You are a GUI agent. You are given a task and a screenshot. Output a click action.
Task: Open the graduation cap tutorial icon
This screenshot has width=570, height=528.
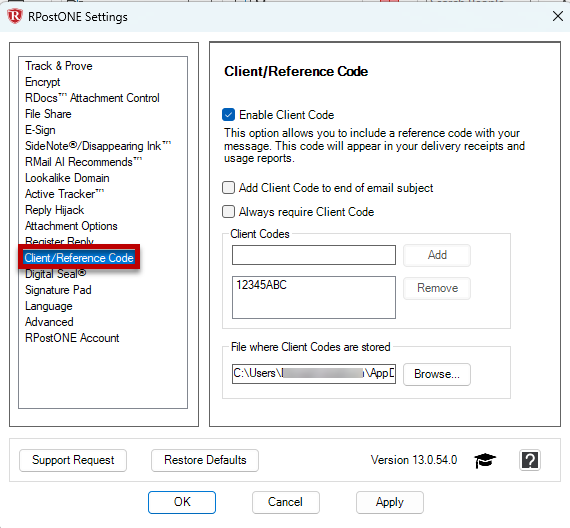click(x=485, y=460)
